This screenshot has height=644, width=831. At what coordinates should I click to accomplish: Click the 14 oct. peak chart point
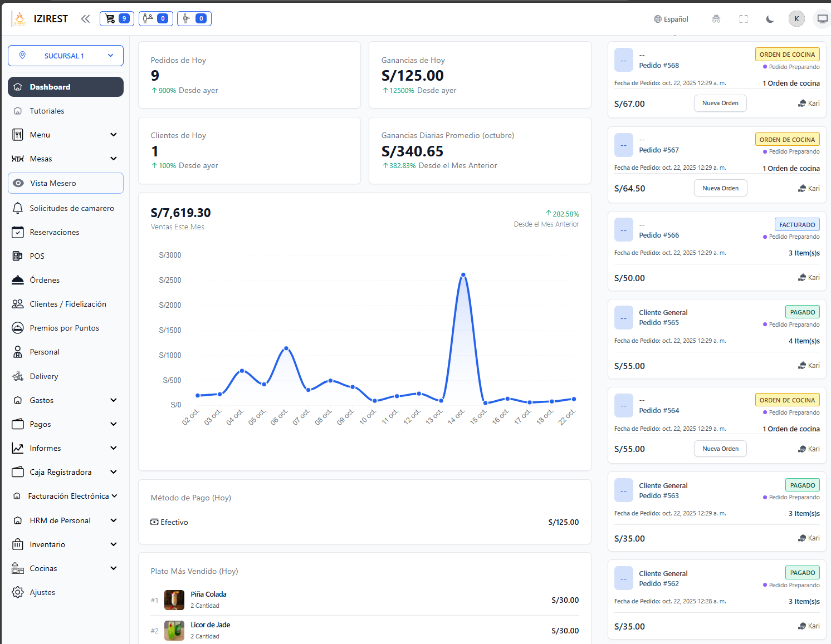click(463, 274)
